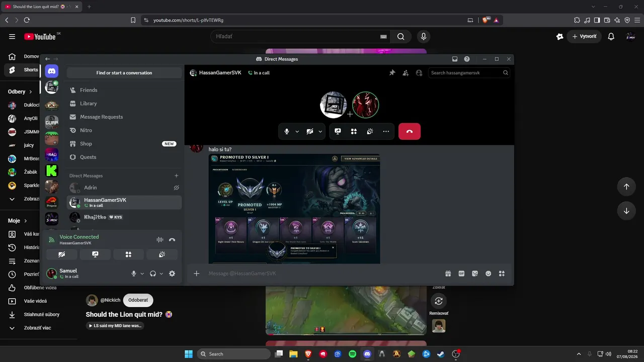The image size is (644, 362).
Task: Pin messages icon in Discord chat header
Action: [x=392, y=73]
